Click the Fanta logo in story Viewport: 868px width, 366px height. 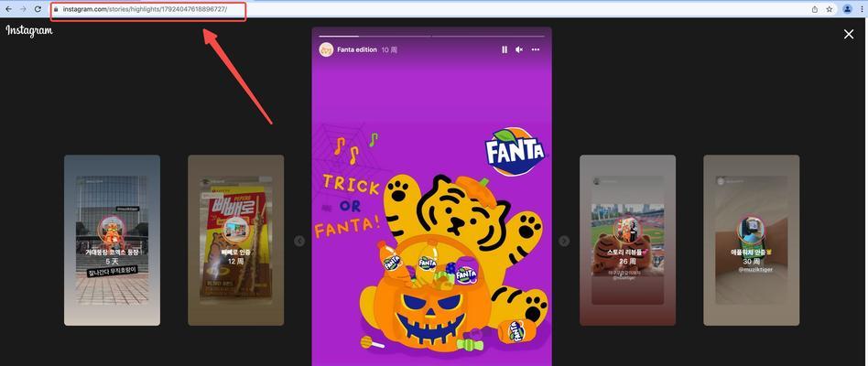pyautogui.click(x=515, y=152)
